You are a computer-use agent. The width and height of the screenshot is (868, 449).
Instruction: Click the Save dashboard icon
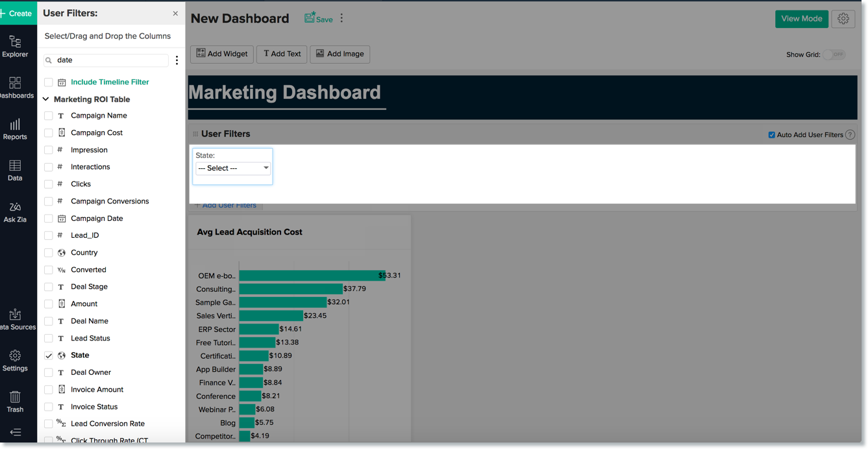(318, 18)
